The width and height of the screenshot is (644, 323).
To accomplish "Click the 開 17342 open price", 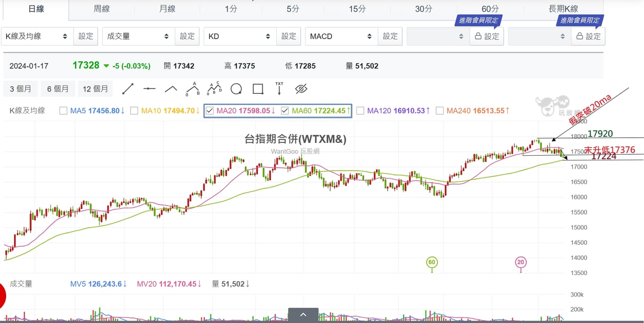I will 179,66.
